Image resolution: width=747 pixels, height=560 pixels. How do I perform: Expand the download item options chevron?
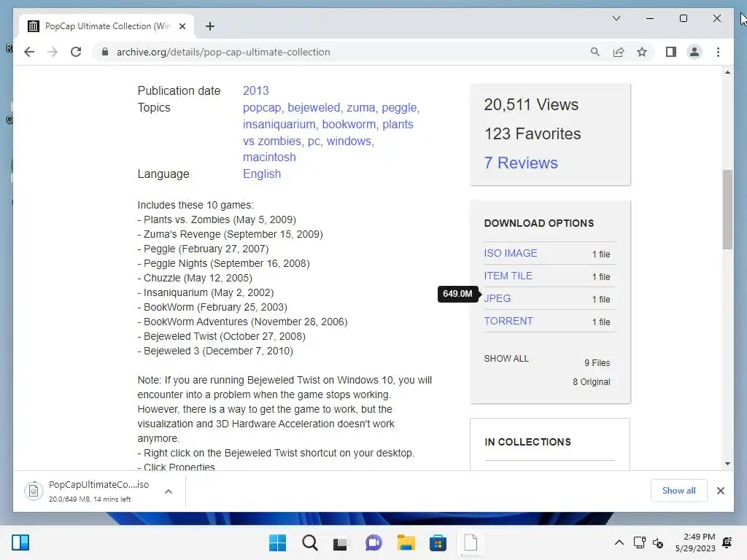(169, 491)
